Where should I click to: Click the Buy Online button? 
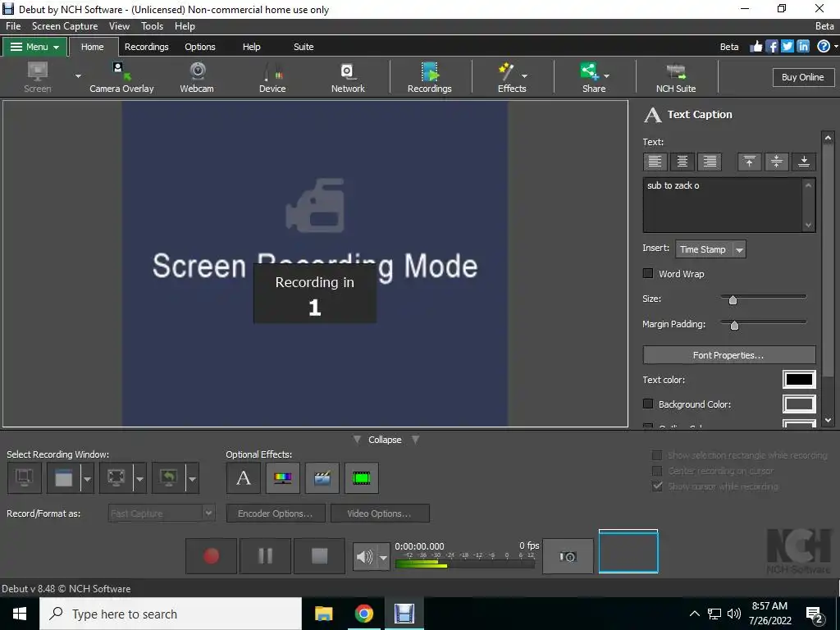[x=802, y=77]
